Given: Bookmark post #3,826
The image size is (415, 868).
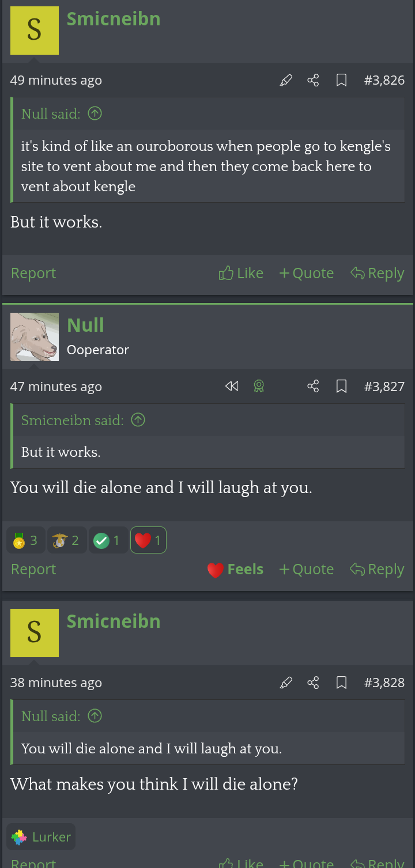Looking at the screenshot, I should click(341, 80).
